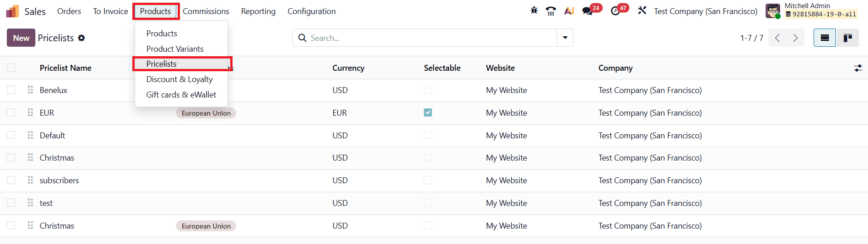Go to next page arrow
Image resolution: width=868 pixels, height=244 pixels.
(795, 38)
